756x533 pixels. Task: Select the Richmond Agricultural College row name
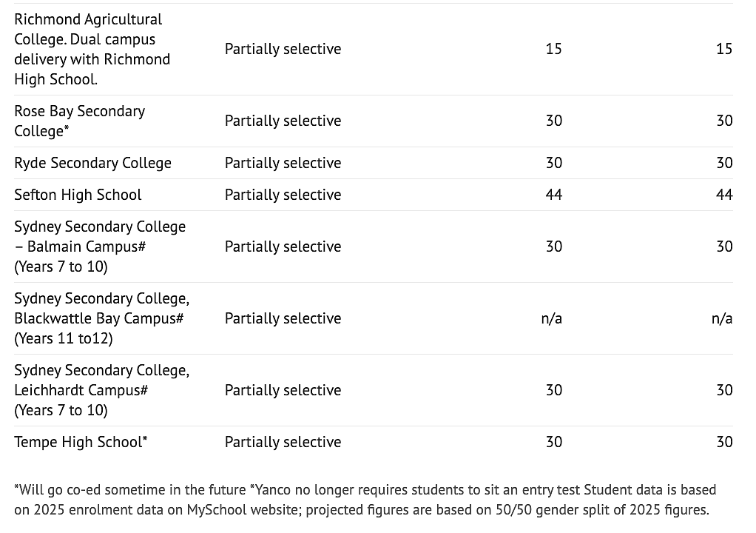coord(92,49)
